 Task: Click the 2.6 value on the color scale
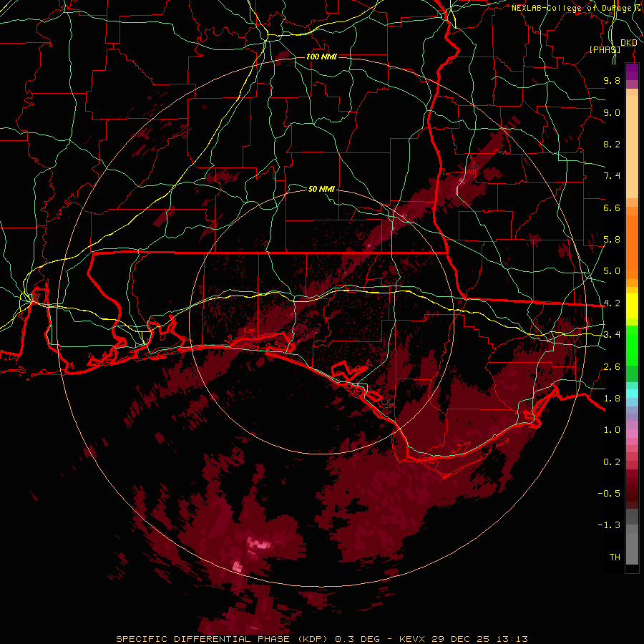point(612,367)
